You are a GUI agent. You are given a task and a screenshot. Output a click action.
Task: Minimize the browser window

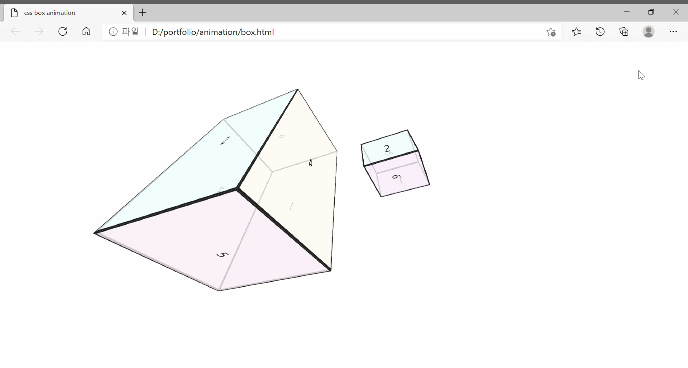[627, 12]
